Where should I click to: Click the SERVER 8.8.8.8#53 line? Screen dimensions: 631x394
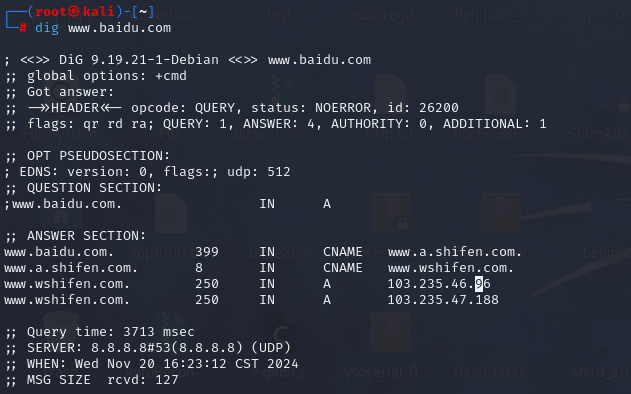(148, 348)
